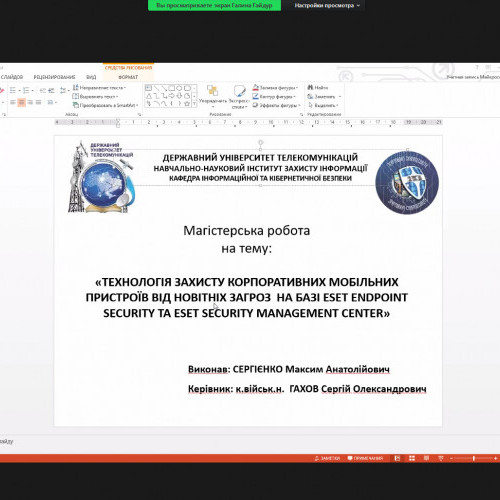This screenshot has width=500, height=500.
Task: Switch to the Рецензирование tab
Action: coord(54,77)
